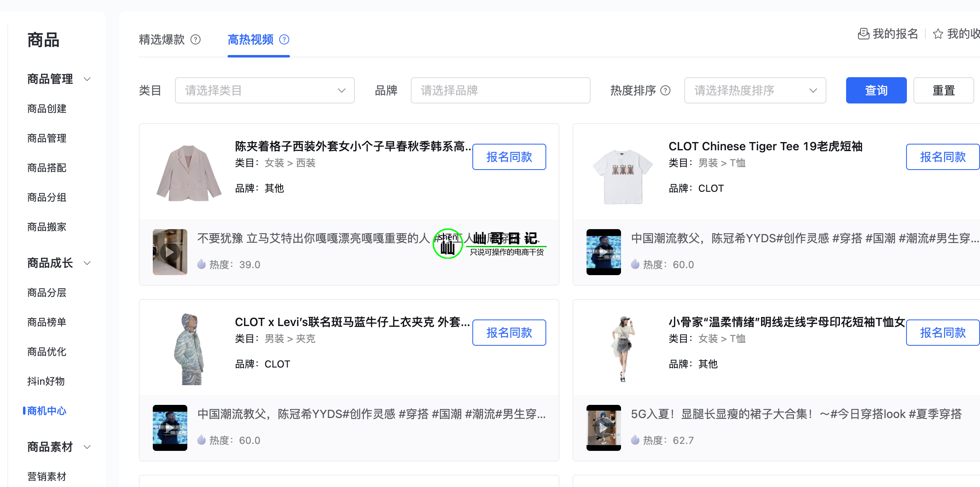Screen dimensions: 980x487
Task: Navigate to 商品分层
Action: tap(47, 292)
